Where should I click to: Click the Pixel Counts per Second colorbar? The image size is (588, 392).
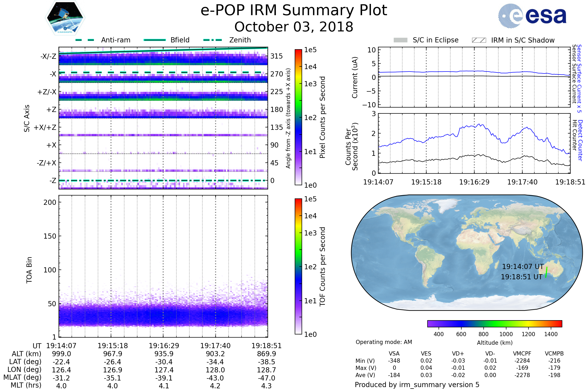point(298,117)
